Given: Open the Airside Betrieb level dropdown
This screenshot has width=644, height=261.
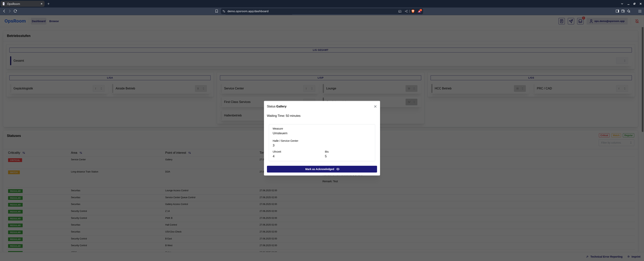Looking at the screenshot, I should point(200,88).
